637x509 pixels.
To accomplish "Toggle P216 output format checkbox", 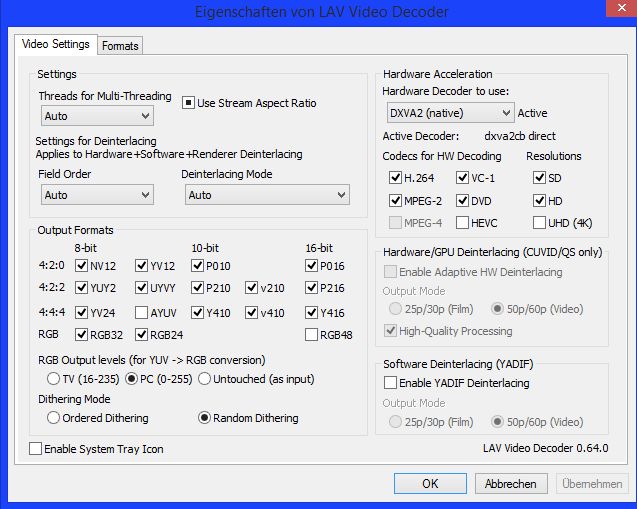I will [311, 288].
